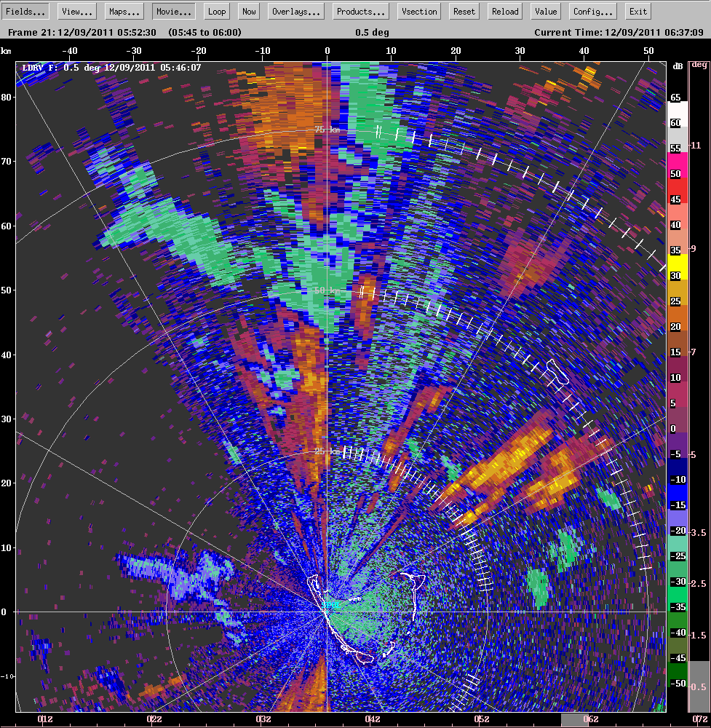
Task: Select the grey 06z time slider block
Action: point(575,720)
